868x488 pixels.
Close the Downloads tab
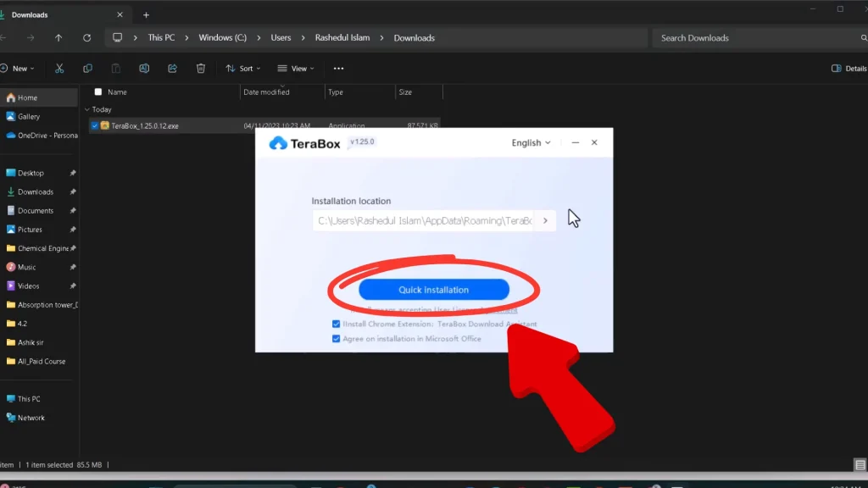tap(120, 15)
